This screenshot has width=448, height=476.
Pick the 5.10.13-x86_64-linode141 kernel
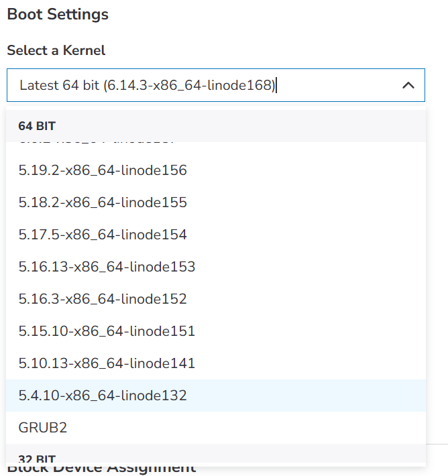coord(216,363)
